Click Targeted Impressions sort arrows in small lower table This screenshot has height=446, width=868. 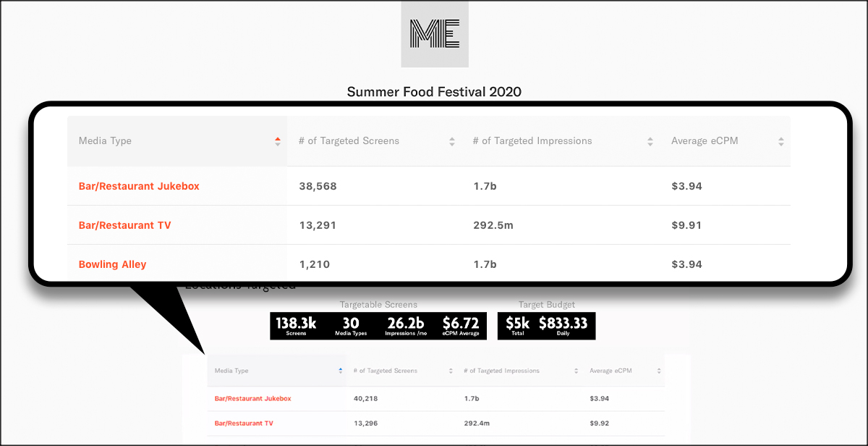tap(576, 371)
